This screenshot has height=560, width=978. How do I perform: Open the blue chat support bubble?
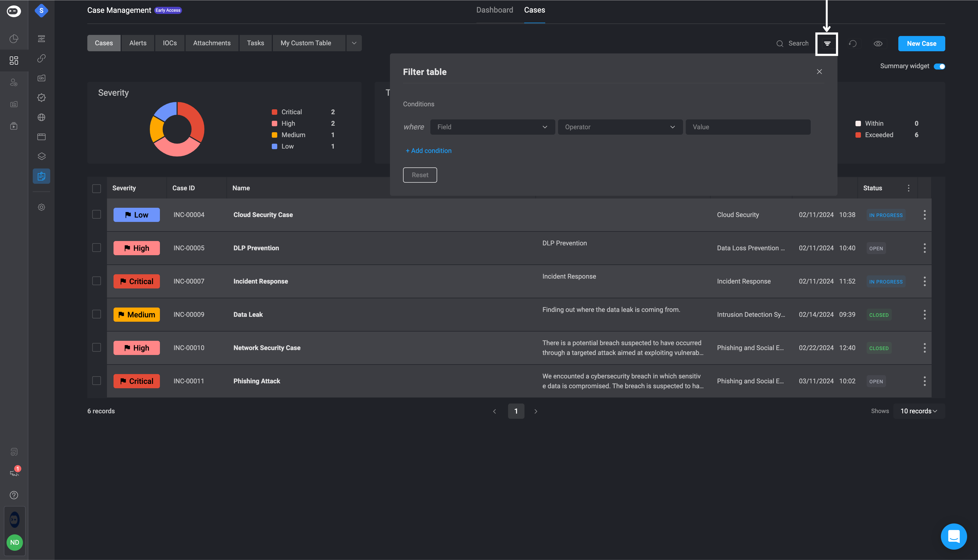coord(953,536)
